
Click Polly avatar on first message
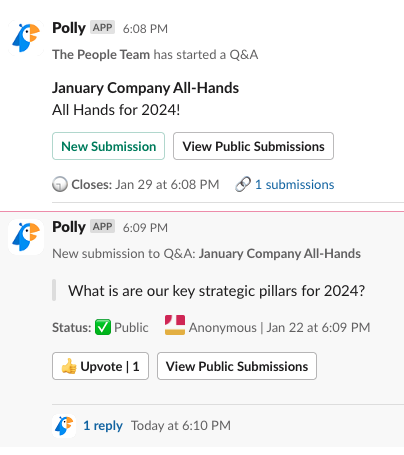pos(26,38)
